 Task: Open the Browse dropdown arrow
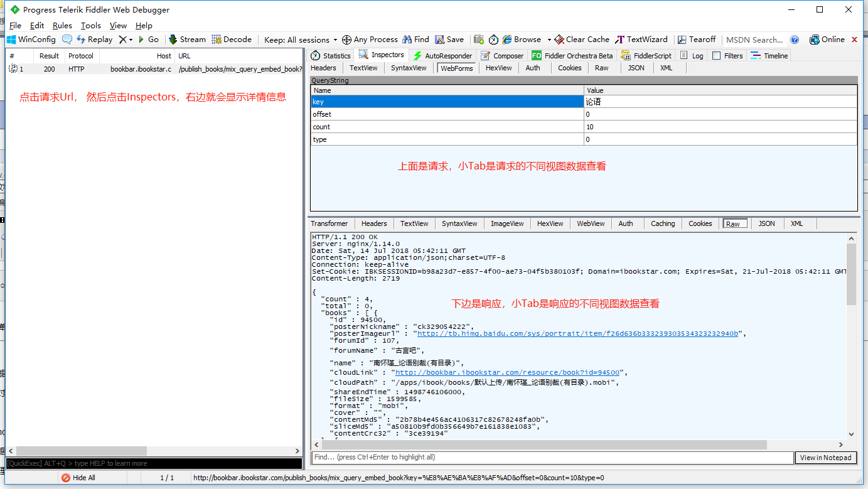click(549, 40)
